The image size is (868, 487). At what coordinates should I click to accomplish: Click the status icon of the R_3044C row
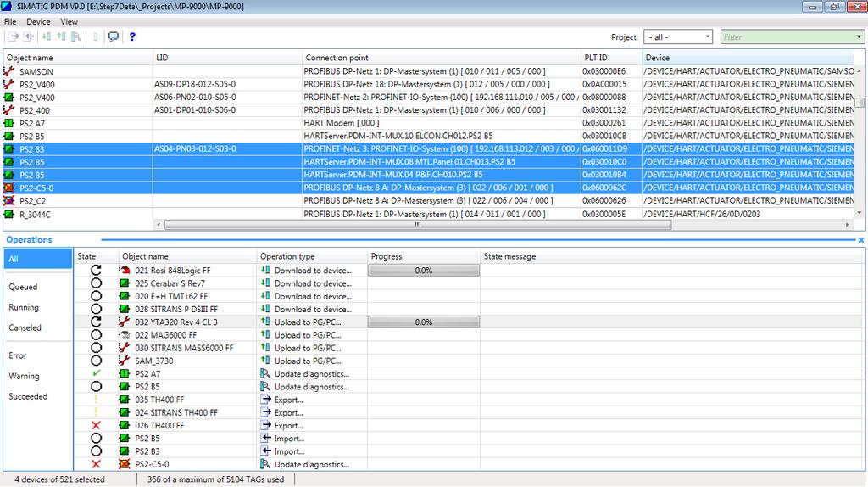8,214
